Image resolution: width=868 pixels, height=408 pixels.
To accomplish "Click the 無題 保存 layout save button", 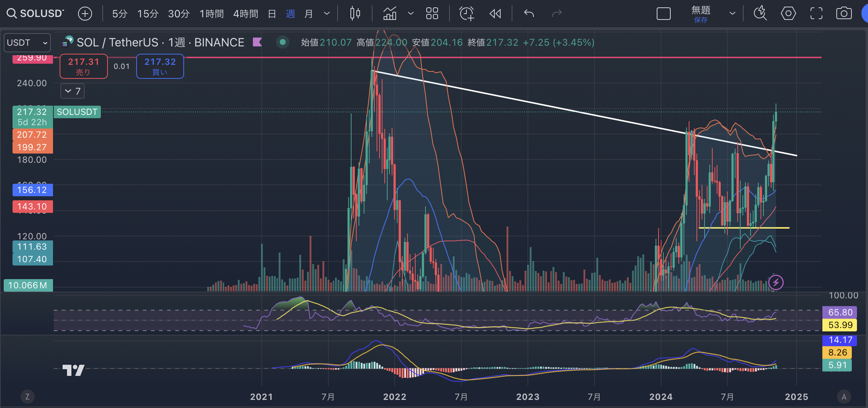I will 701,14.
